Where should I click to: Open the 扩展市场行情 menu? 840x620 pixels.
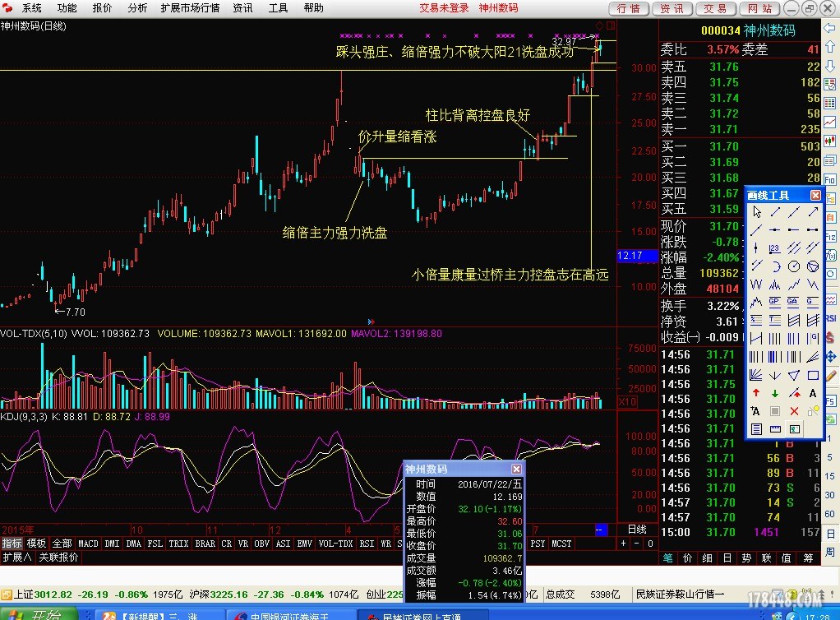coord(190,8)
